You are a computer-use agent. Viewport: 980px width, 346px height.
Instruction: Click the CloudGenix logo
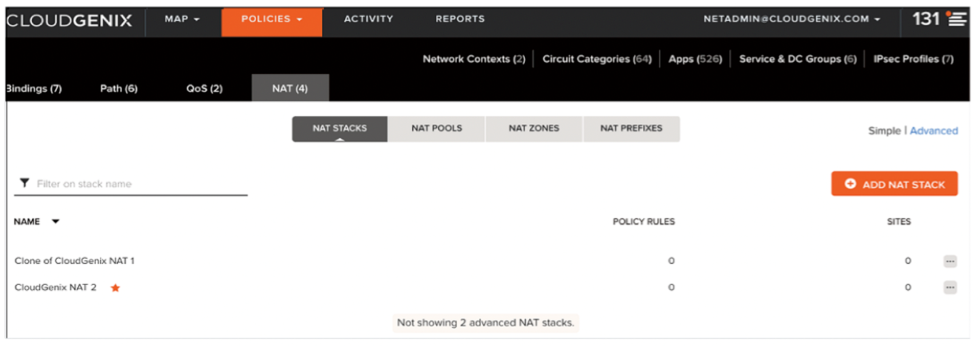click(69, 20)
